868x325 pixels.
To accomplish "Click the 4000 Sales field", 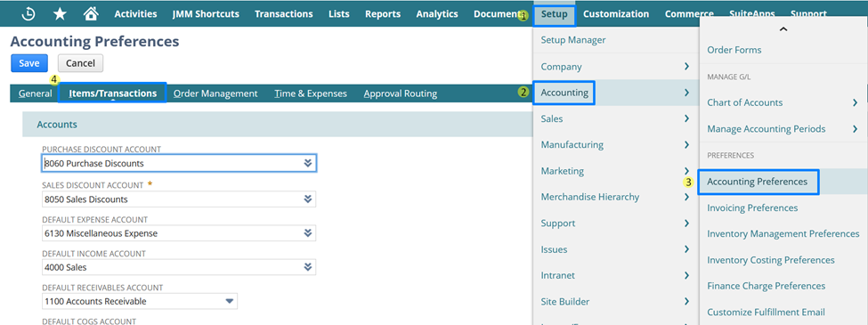I will 179,267.
